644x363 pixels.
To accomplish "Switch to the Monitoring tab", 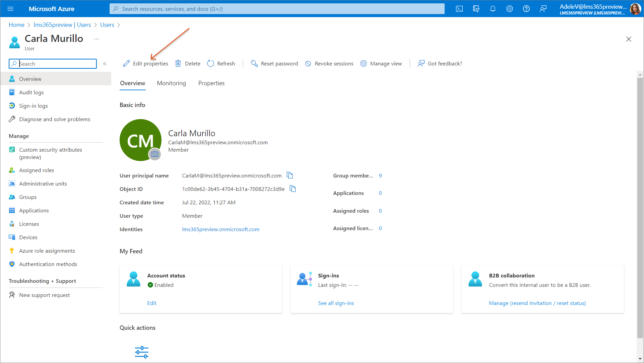I will point(171,83).
